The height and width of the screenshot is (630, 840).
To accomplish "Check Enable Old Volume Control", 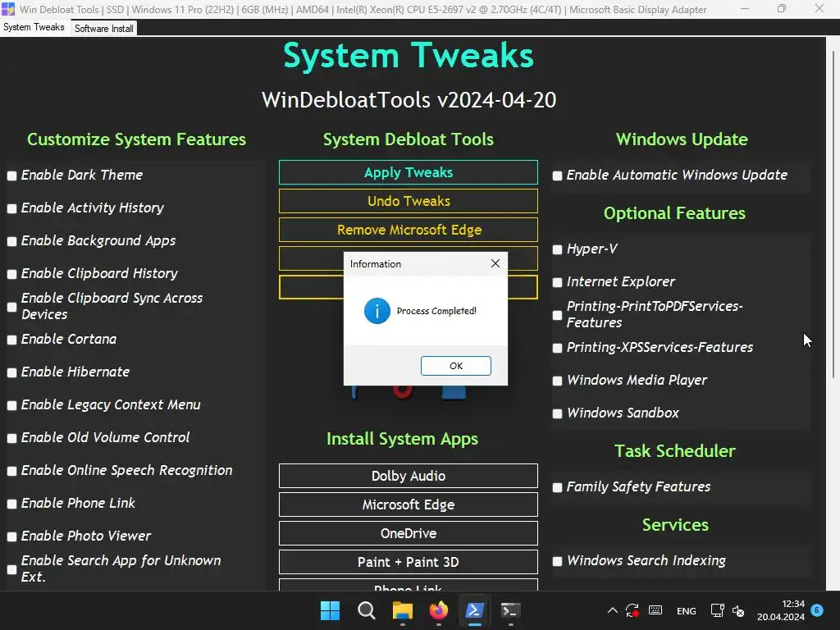I will tap(11, 438).
